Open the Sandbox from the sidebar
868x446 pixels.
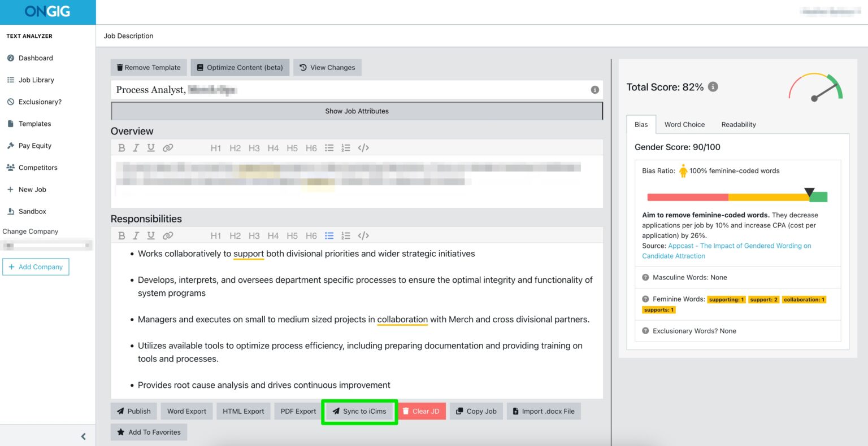click(x=11, y=211)
